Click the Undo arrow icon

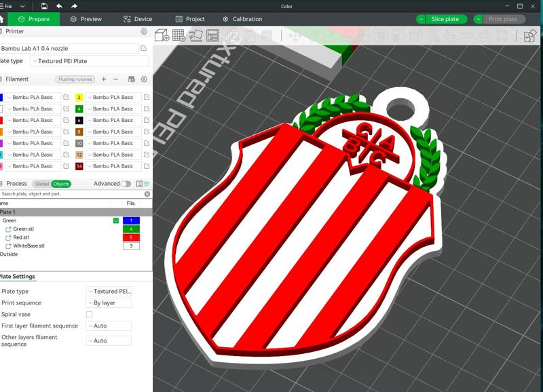(59, 6)
